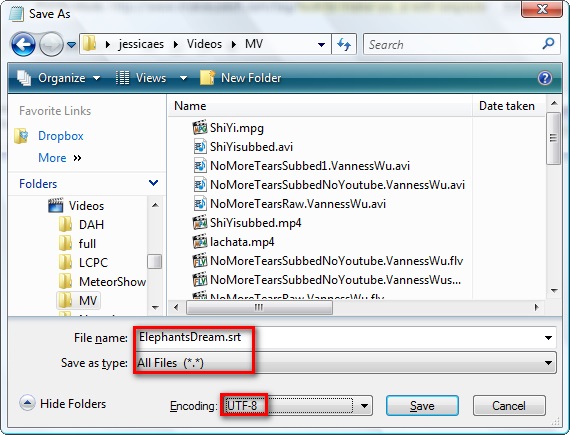
Task: Click the Save button
Action: tap(422, 406)
